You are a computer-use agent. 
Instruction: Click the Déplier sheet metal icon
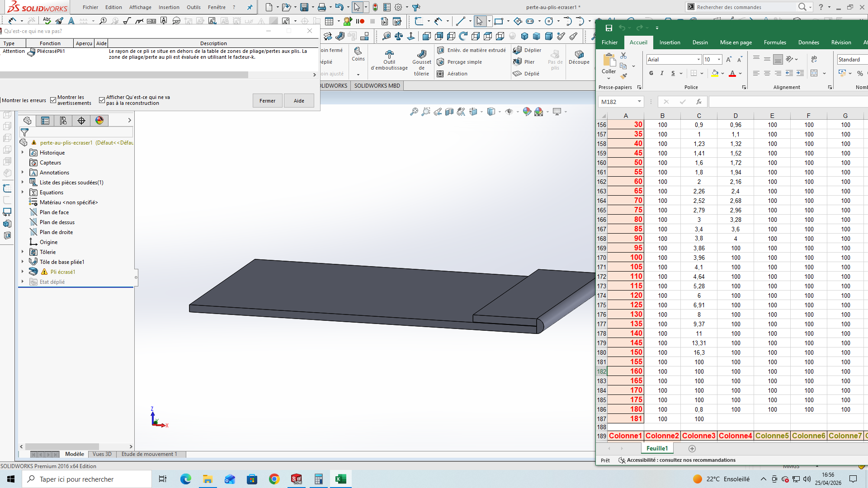pos(518,50)
